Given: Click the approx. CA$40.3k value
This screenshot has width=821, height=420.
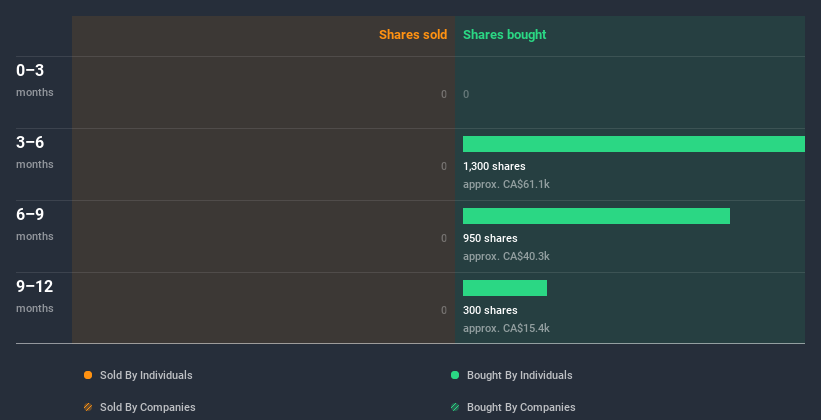Looking at the screenshot, I should [506, 256].
